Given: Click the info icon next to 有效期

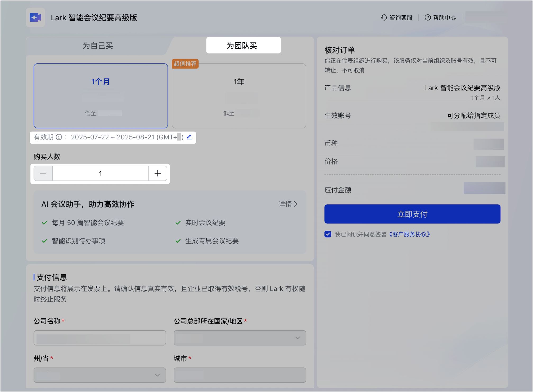Looking at the screenshot, I should (59, 137).
